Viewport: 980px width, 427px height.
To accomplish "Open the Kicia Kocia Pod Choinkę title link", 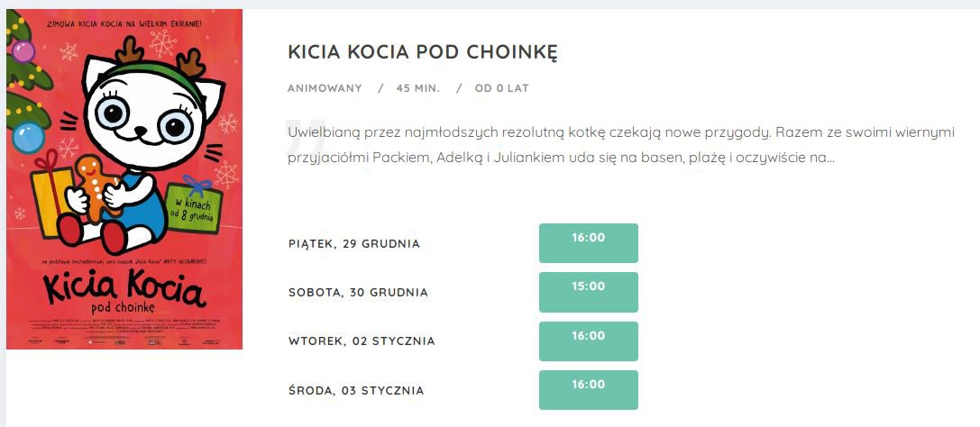I will pos(423,53).
